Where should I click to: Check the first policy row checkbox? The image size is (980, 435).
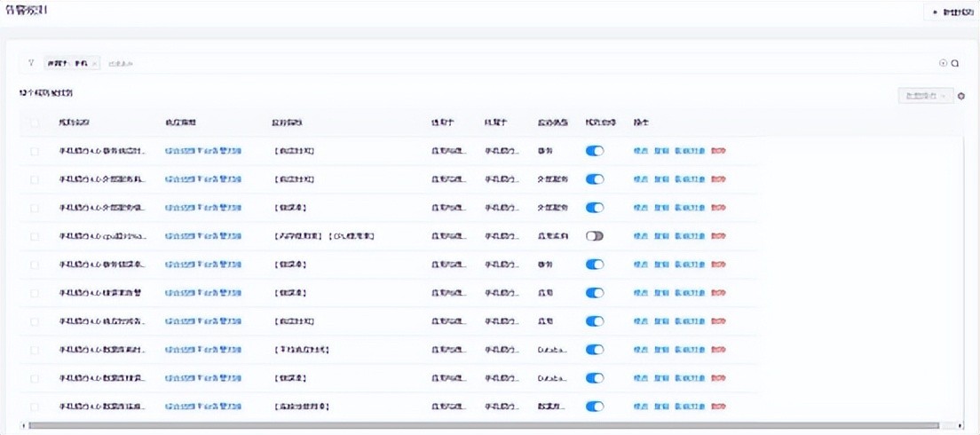click(x=35, y=151)
